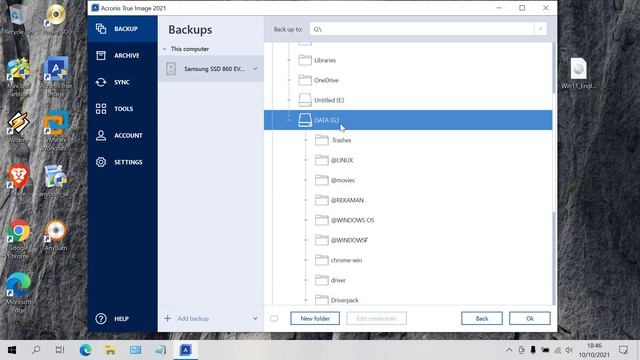
Task: Open the Backup section in sidebar
Action: click(x=122, y=29)
